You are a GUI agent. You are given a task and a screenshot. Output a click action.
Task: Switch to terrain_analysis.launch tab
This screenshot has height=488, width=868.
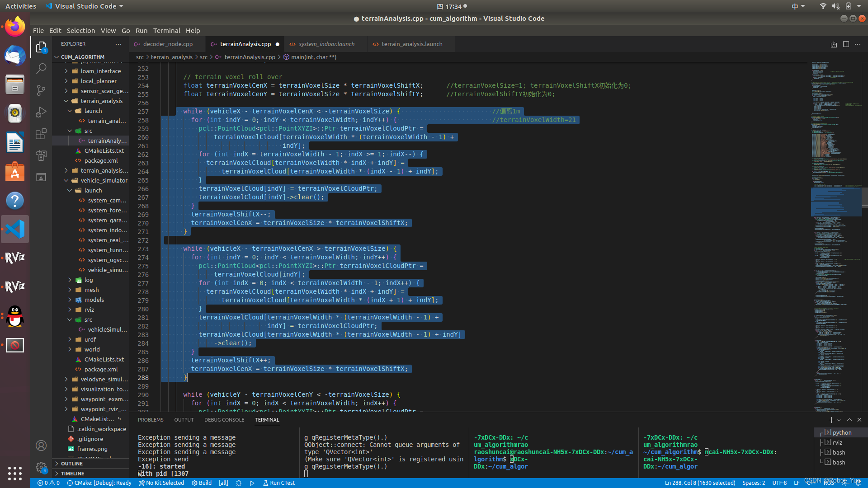coord(411,44)
